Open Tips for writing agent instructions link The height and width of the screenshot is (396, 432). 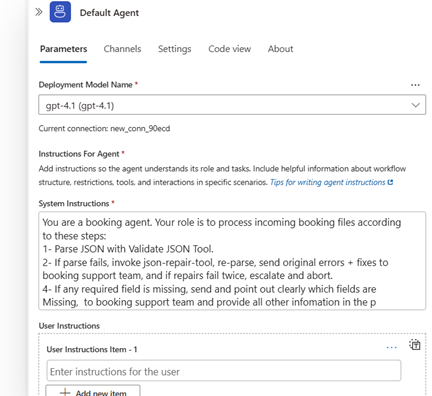(x=327, y=182)
